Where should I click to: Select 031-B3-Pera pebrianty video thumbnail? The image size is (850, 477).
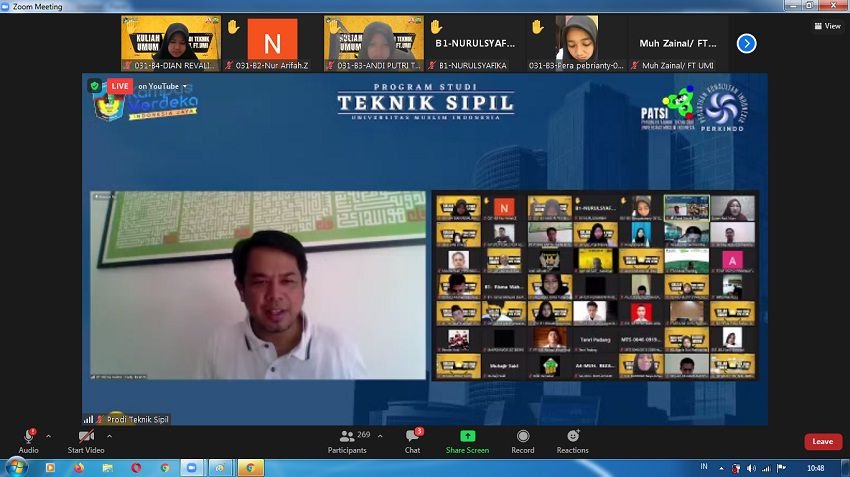[576, 43]
